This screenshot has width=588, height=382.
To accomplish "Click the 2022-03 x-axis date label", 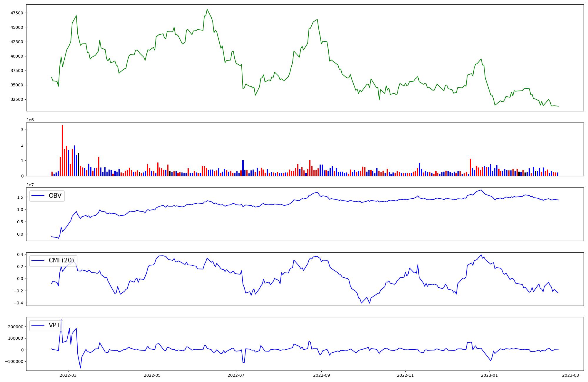I will [68, 375].
